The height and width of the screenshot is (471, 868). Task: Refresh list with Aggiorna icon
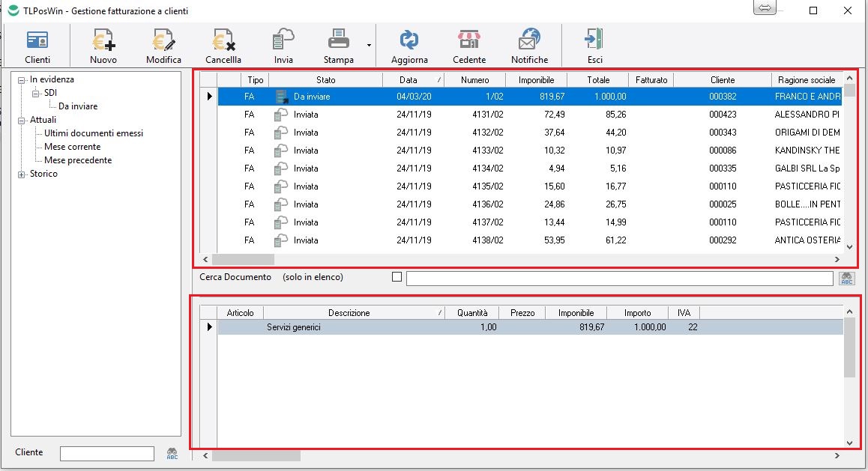click(x=409, y=46)
